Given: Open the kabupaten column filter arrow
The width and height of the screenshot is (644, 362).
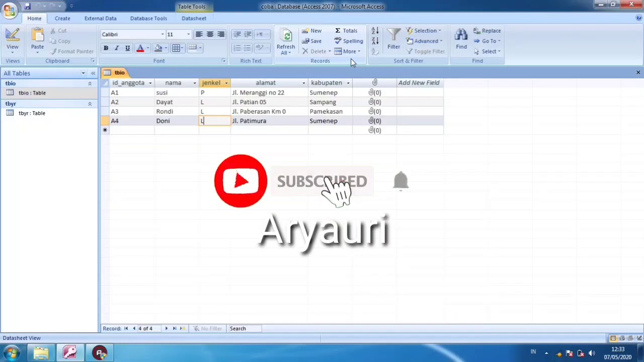Looking at the screenshot, I should pyautogui.click(x=348, y=83).
